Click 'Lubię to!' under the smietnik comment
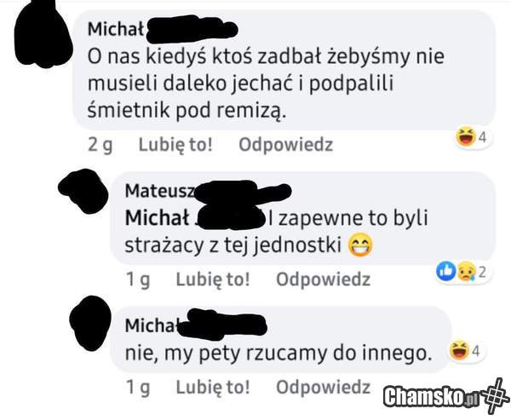Viewport: 511px width, 420px height. (175, 145)
